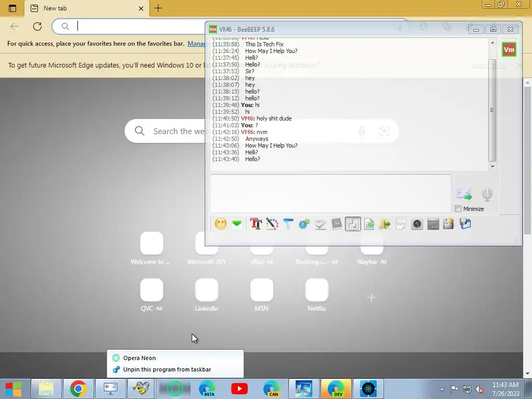Open the Edge tab actions menu icon
The width and height of the screenshot is (532, 399).
12,8
